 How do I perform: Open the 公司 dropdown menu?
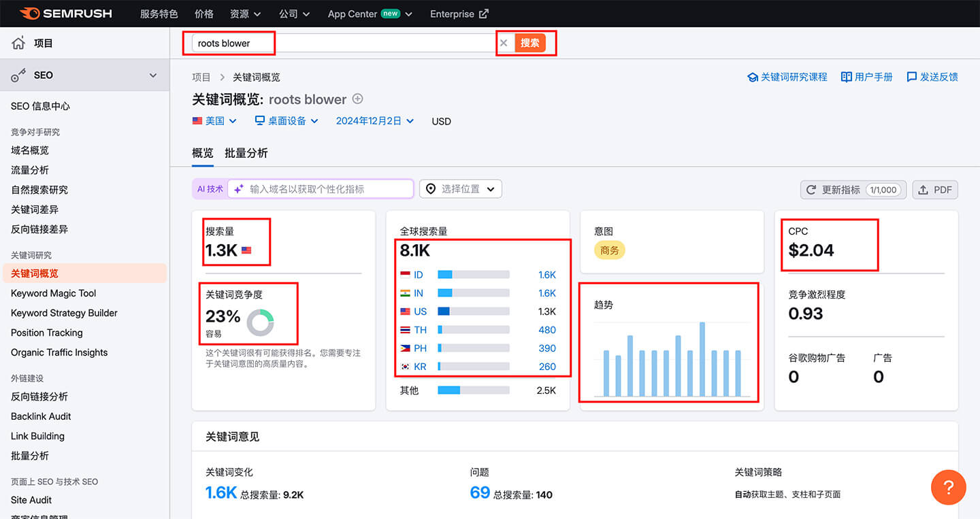[x=294, y=14]
